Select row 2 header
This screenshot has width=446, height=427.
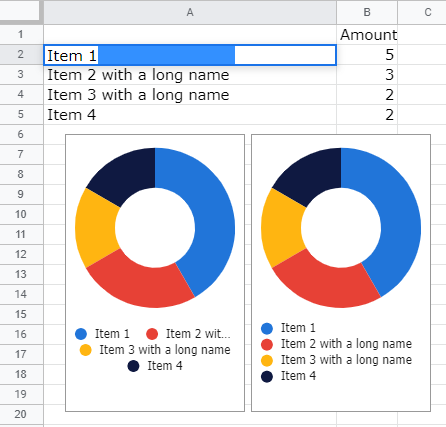coord(21,54)
